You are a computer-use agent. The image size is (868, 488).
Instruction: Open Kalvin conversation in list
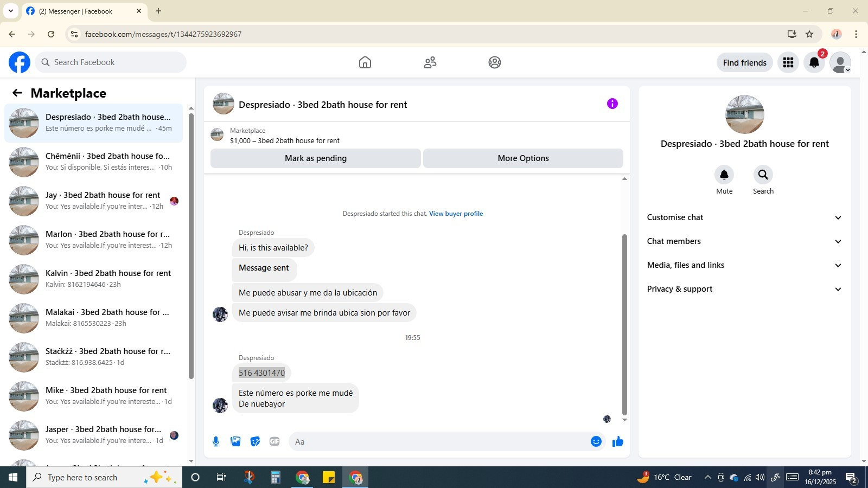coord(93,279)
